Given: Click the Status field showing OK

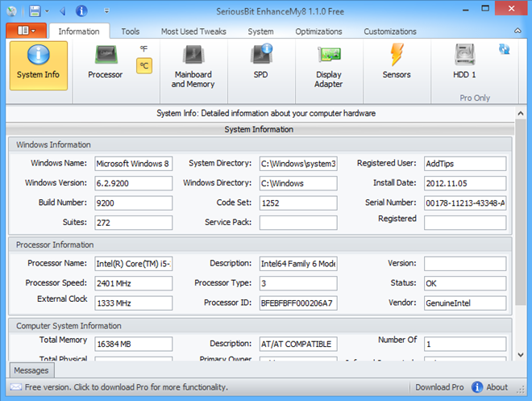Looking at the screenshot, I should [x=465, y=283].
